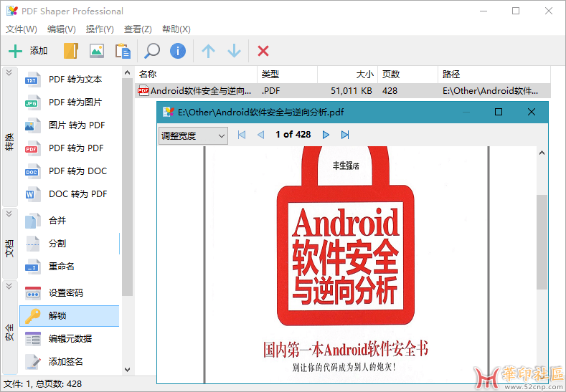Image resolution: width=566 pixels, height=392 pixels.
Task: Click the move down arrow icon
Action: point(235,51)
